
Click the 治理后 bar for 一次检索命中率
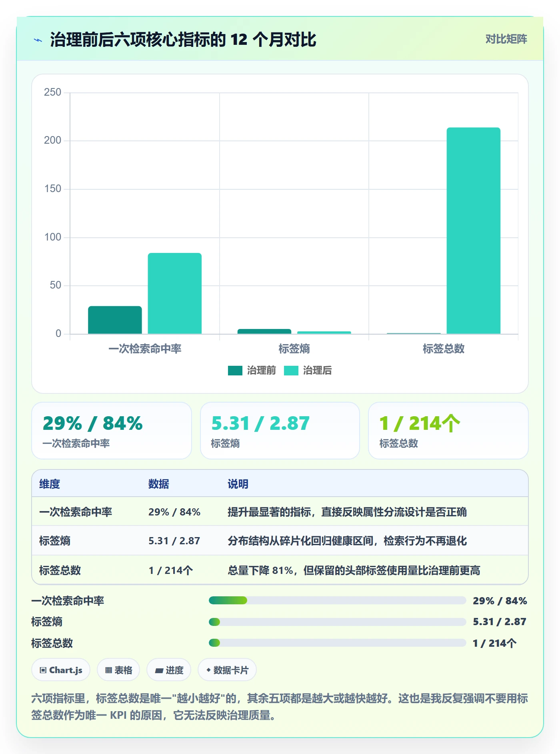pyautogui.click(x=175, y=293)
